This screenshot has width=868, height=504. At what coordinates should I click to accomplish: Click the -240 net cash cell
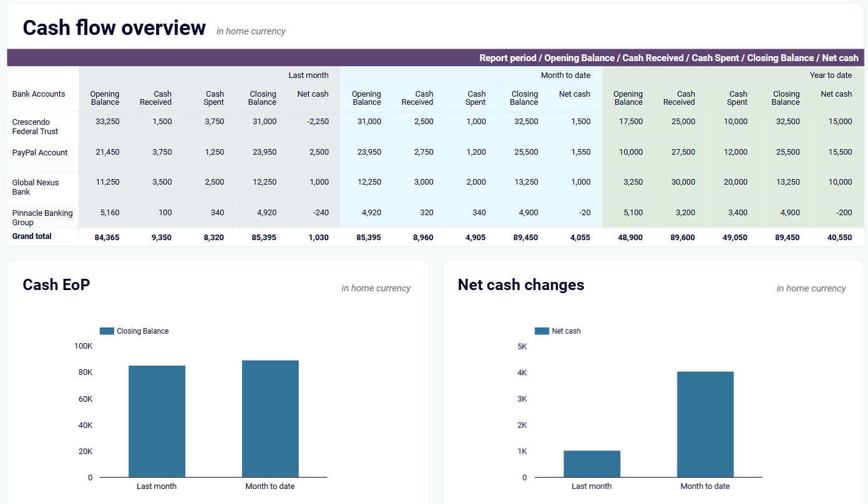(321, 213)
